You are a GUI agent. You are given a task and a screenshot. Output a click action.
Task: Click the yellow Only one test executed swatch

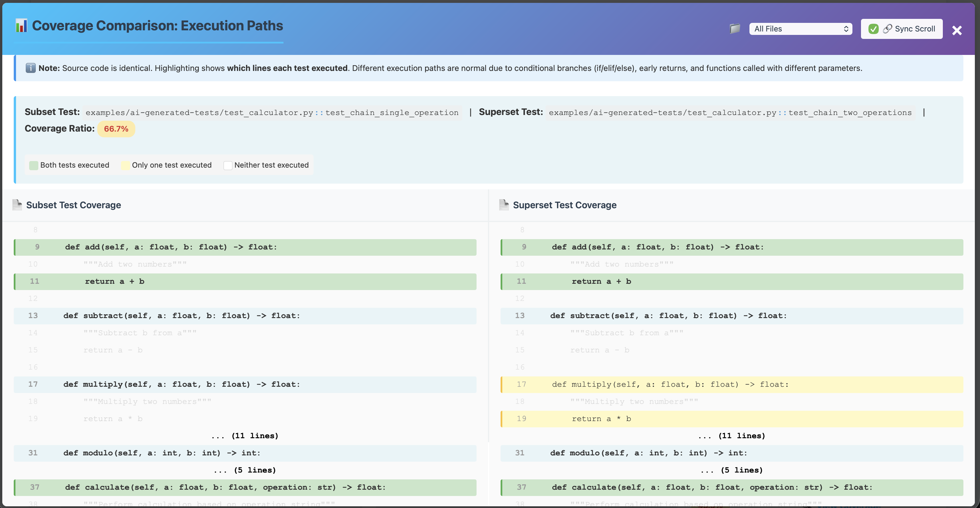coord(125,165)
